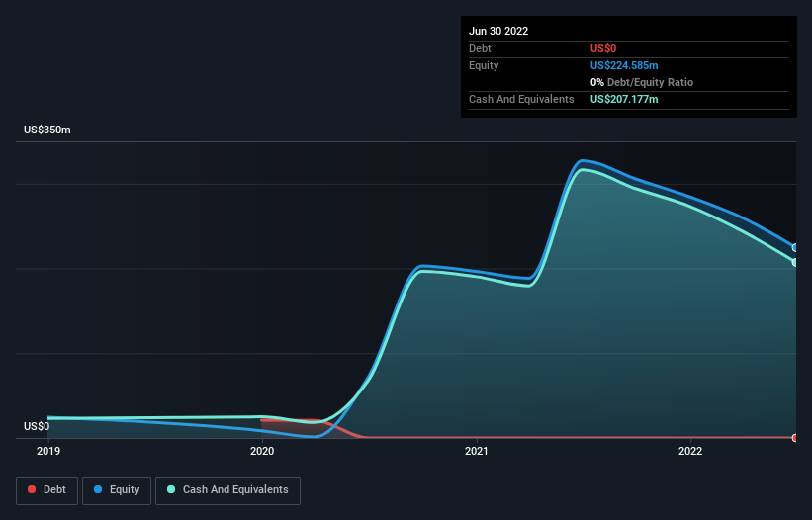Click the Jun 30 2022 tooltip date

(498, 31)
